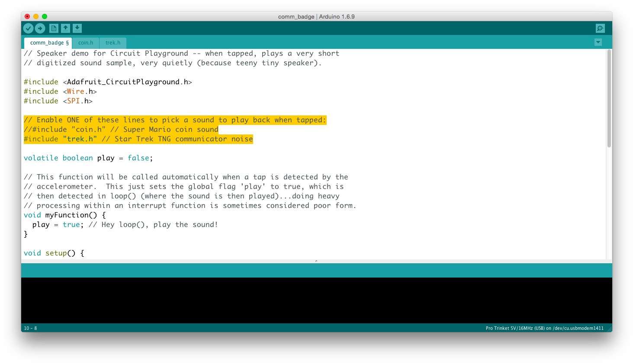Image resolution: width=633 pixels, height=364 pixels.
Task: Click the 'void myFunction() {' line
Action: [x=64, y=215]
